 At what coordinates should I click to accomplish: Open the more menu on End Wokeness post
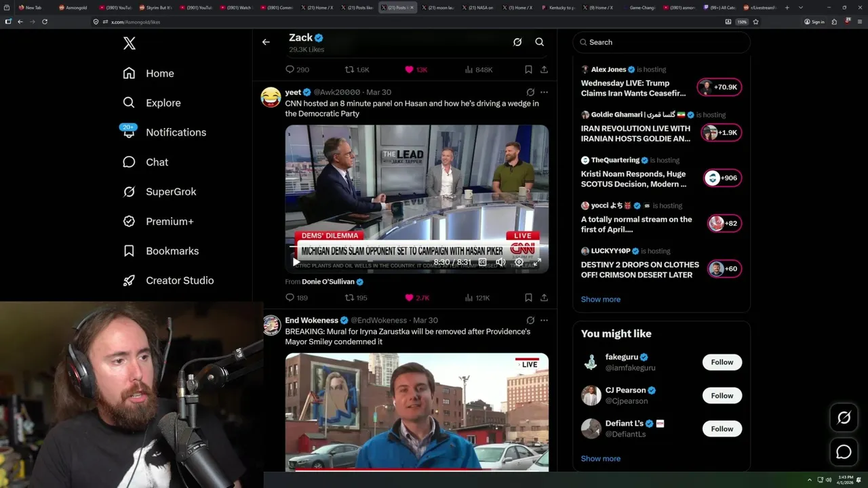coord(544,320)
